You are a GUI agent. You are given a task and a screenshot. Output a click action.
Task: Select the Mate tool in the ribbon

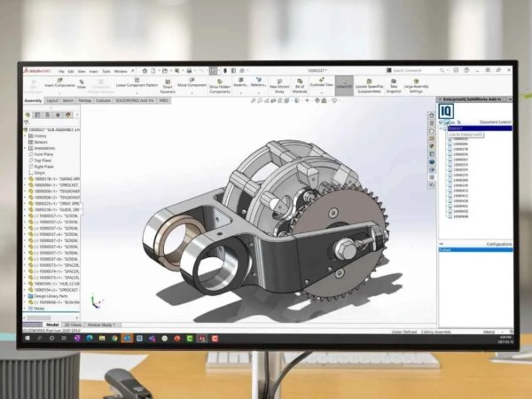click(x=82, y=84)
